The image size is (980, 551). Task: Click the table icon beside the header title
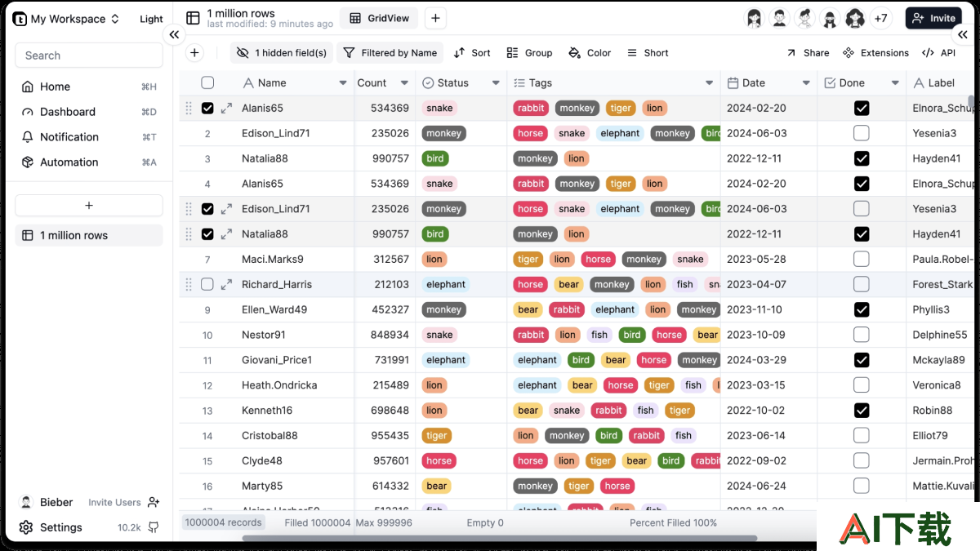(x=193, y=18)
